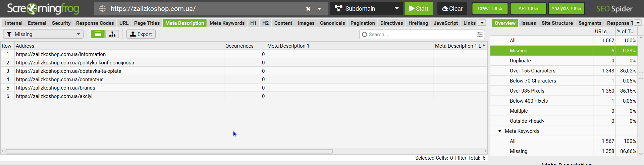
Task: Open the Pagination tab
Action: pos(363,23)
